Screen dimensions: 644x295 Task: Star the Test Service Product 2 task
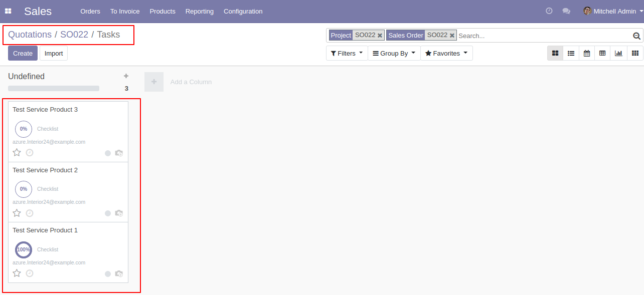[17, 213]
